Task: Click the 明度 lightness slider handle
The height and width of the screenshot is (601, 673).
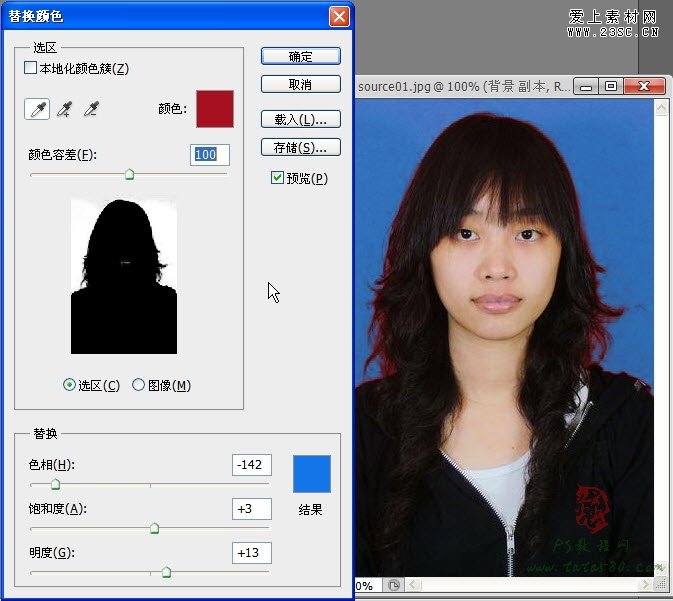Action: (x=166, y=572)
